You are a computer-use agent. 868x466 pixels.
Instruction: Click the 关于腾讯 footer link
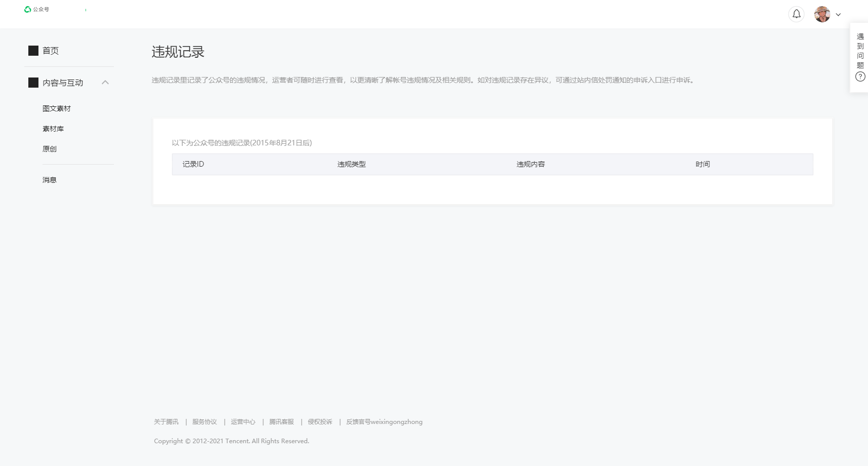point(166,422)
